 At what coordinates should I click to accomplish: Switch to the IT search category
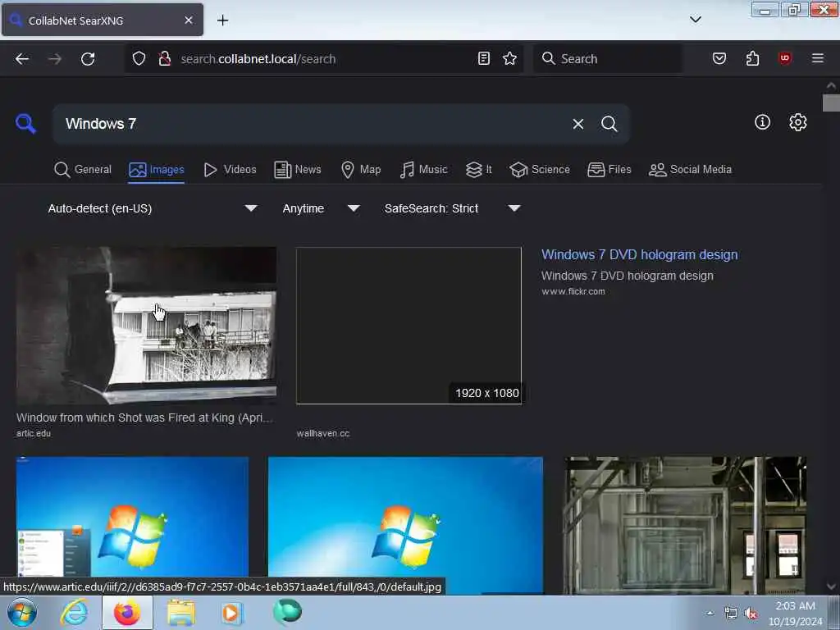point(478,170)
